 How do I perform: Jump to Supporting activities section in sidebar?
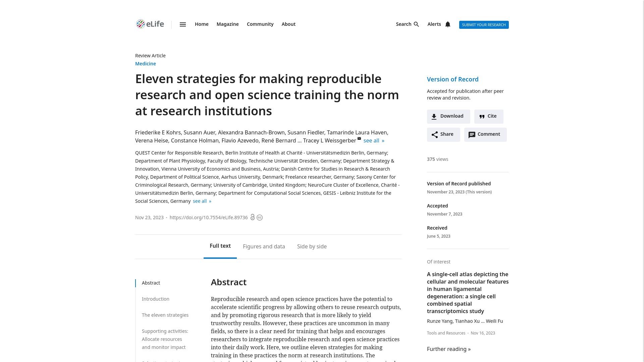point(165,339)
